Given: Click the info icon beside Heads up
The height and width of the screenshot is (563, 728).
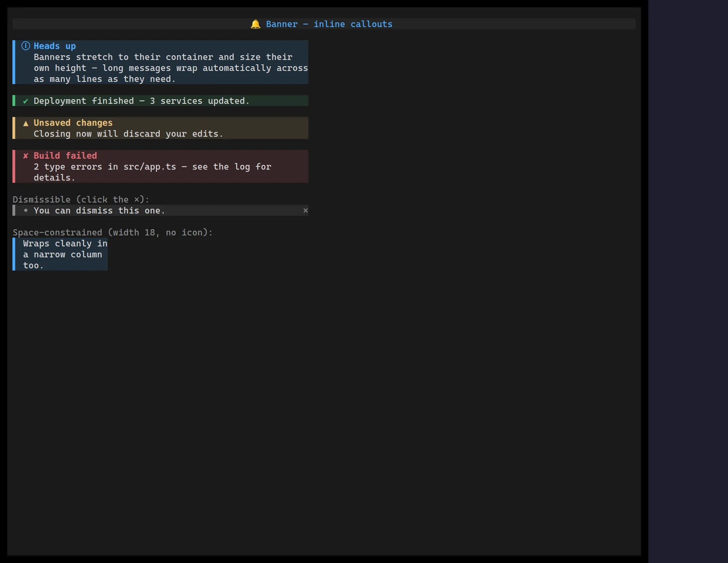Looking at the screenshot, I should coord(26,46).
